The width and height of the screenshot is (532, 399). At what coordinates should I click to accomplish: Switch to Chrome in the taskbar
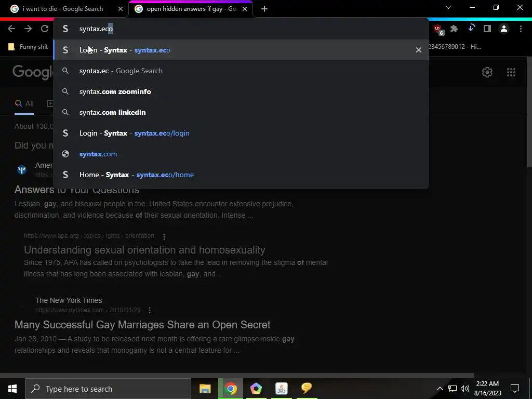[230, 389]
